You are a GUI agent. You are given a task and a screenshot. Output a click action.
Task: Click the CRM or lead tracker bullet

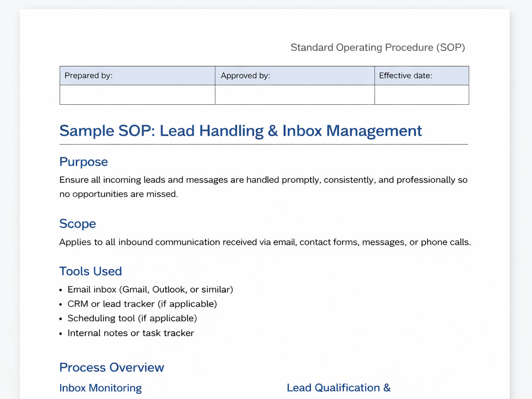[x=142, y=304]
